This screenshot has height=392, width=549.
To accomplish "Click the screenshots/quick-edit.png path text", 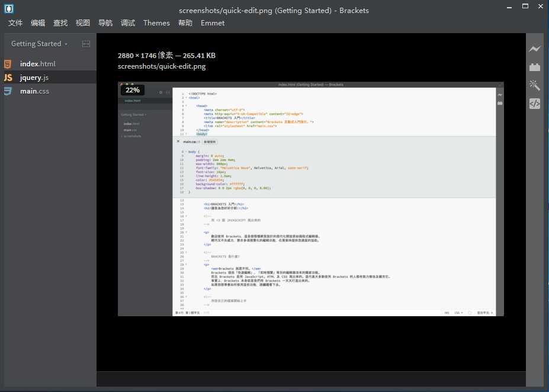I will (x=162, y=66).
